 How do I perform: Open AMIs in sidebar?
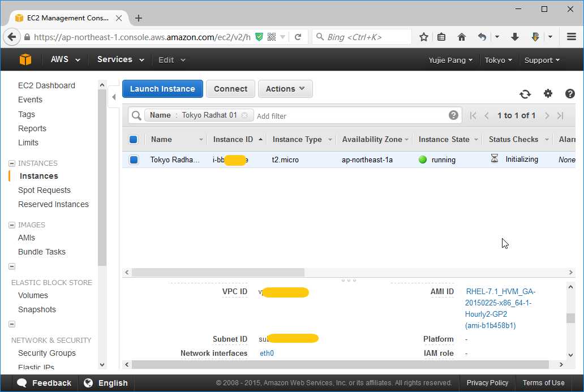tap(27, 238)
